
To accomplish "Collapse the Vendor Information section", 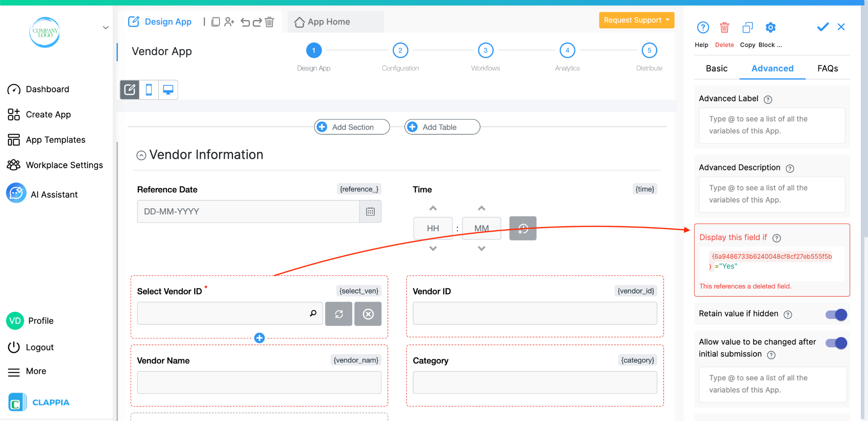I will (x=141, y=155).
